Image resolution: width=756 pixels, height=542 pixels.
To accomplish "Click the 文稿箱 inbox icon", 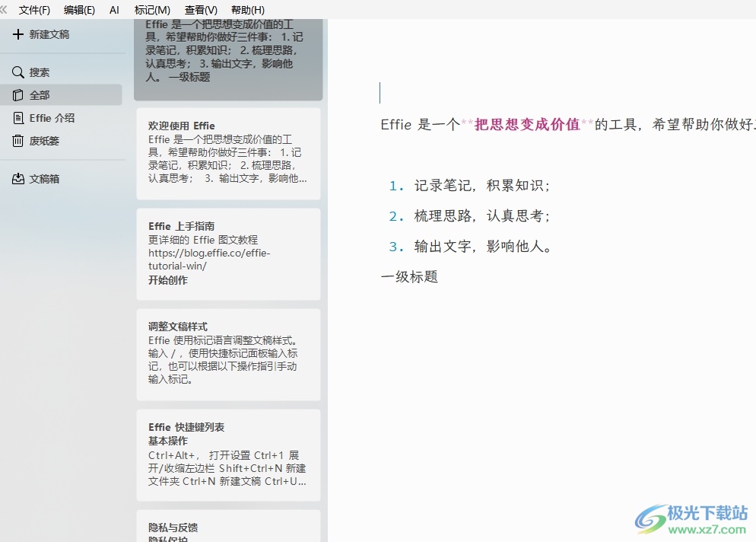I will [17, 179].
